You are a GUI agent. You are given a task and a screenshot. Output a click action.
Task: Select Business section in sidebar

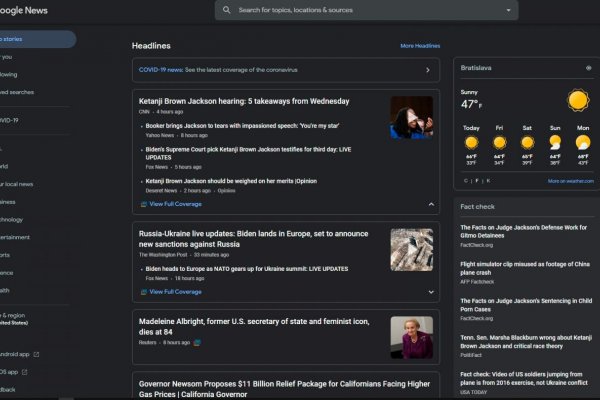tap(8, 202)
